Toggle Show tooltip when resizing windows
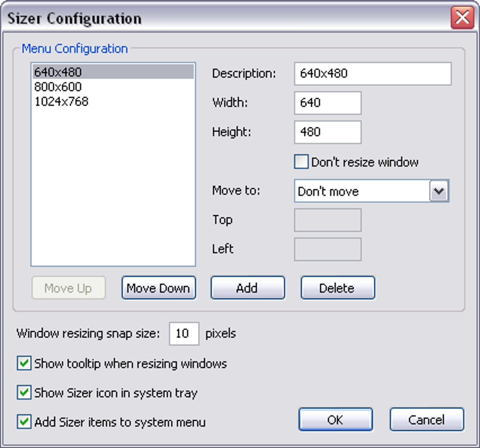This screenshot has width=480, height=448. click(x=24, y=363)
